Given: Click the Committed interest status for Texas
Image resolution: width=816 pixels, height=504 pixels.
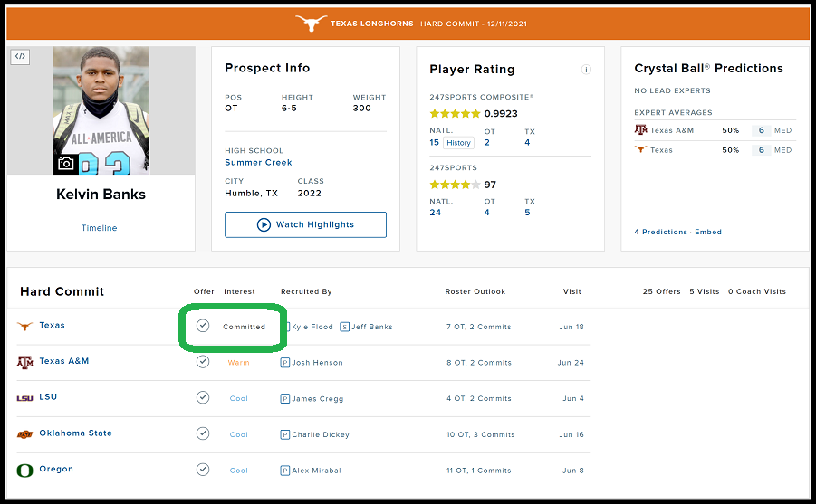Looking at the screenshot, I should pos(244,327).
